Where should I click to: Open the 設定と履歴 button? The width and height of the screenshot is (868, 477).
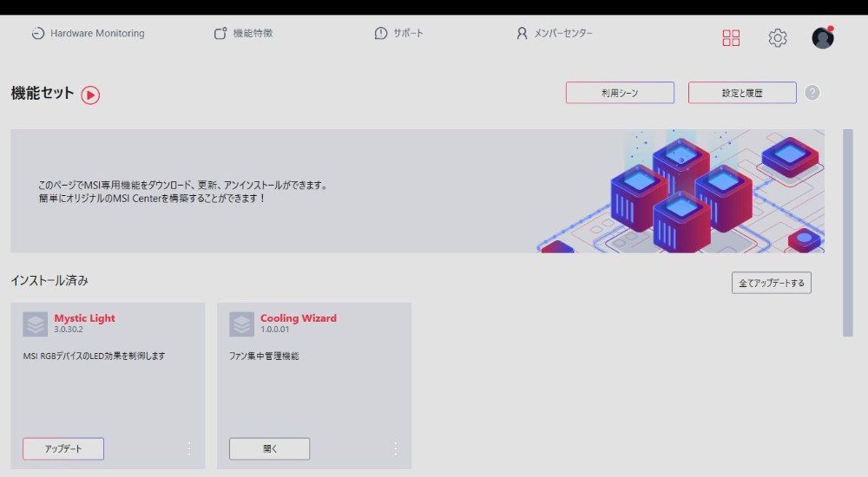(x=742, y=93)
